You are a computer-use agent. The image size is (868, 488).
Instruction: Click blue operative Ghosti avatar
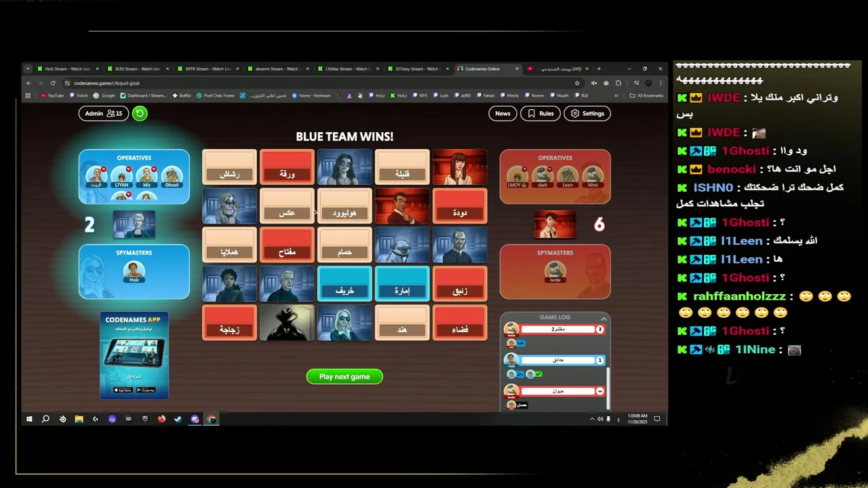coord(172,176)
